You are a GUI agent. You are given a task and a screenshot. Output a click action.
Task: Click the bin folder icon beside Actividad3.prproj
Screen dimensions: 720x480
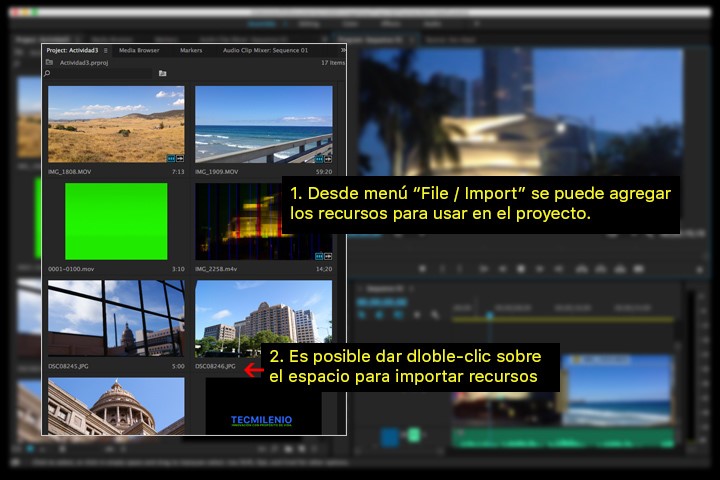click(x=50, y=62)
